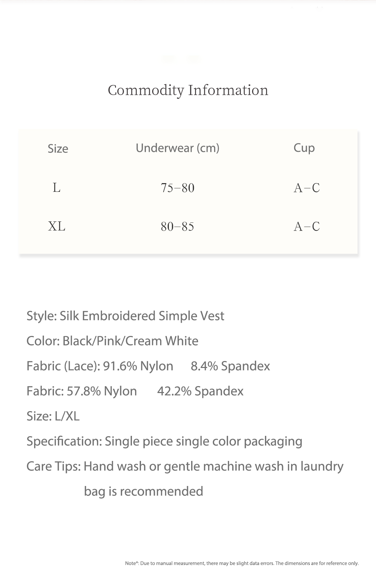
Task: Click the Fabric: 57.8% Nylon text
Action: (82, 391)
